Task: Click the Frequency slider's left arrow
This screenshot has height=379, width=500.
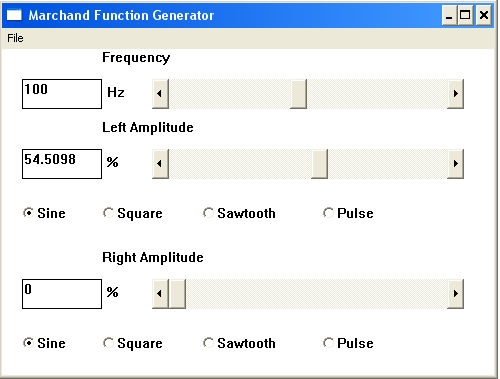Action: coord(160,94)
